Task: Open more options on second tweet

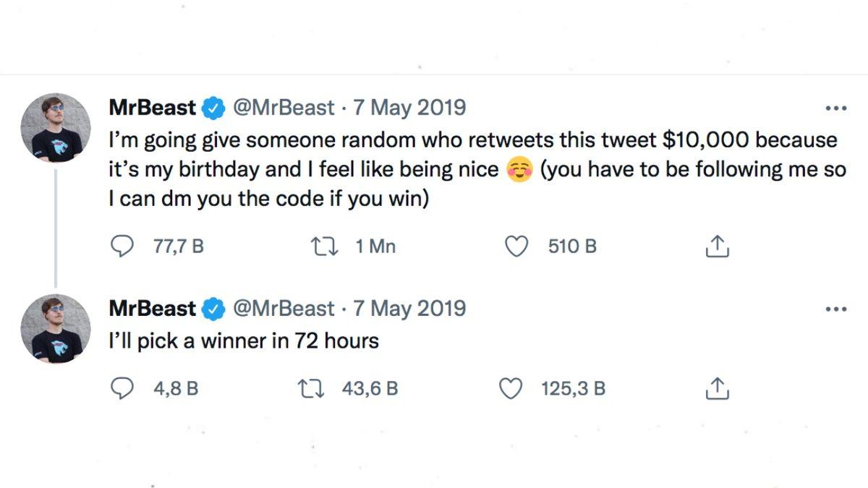Action: pos(835,309)
